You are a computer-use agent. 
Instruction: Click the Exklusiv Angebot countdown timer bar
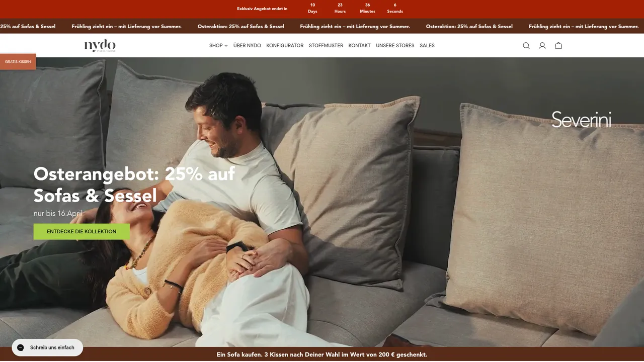point(322,9)
